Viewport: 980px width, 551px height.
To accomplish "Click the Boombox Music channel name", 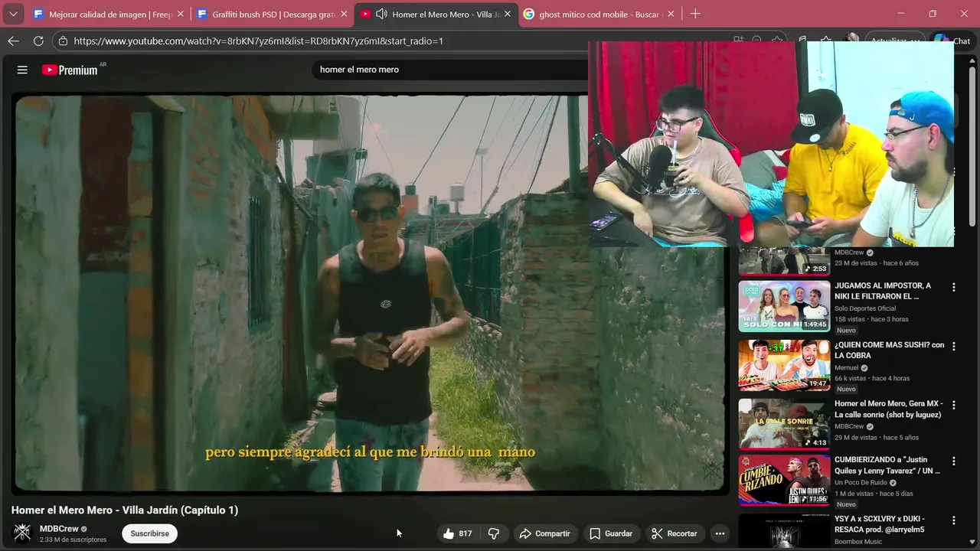I will tap(858, 542).
